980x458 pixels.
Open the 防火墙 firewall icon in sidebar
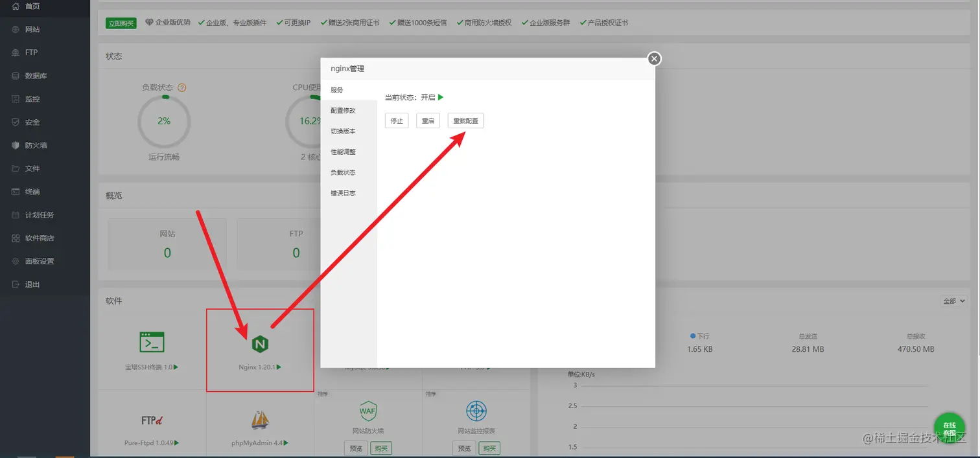(16, 145)
